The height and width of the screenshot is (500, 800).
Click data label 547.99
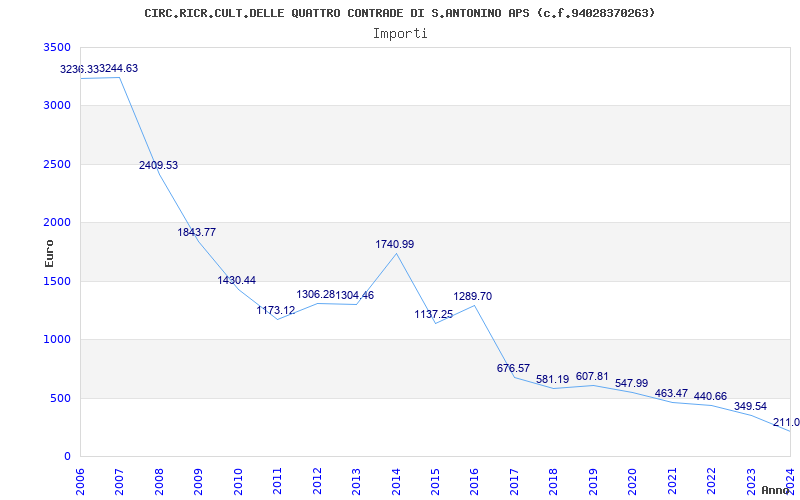(x=632, y=383)
